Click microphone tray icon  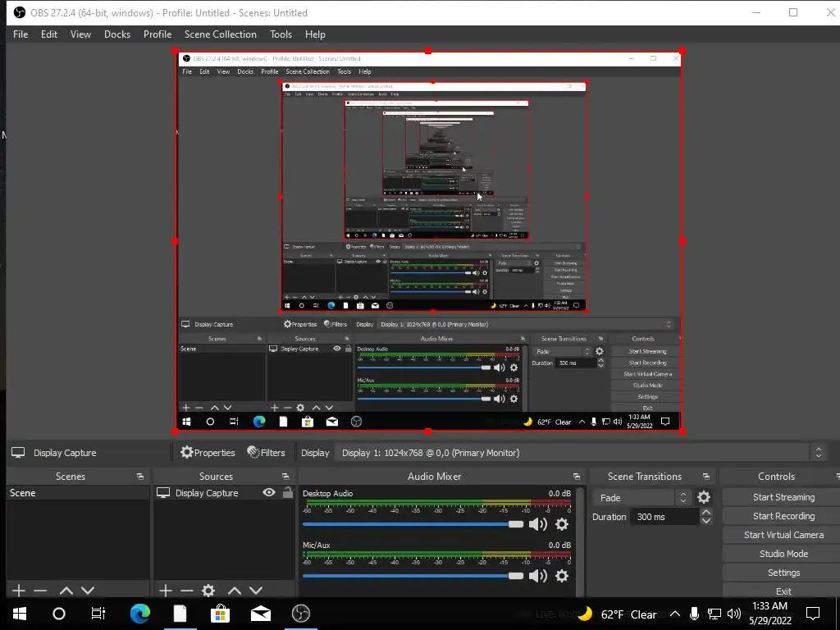click(x=694, y=614)
